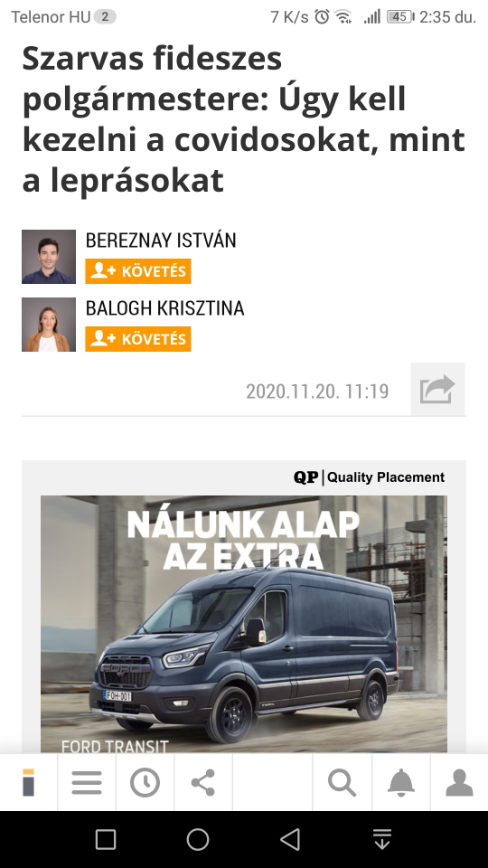Image resolution: width=488 pixels, height=868 pixels.
Task: Follow author Balogh Krisztina via Követés
Action: pyautogui.click(x=137, y=339)
